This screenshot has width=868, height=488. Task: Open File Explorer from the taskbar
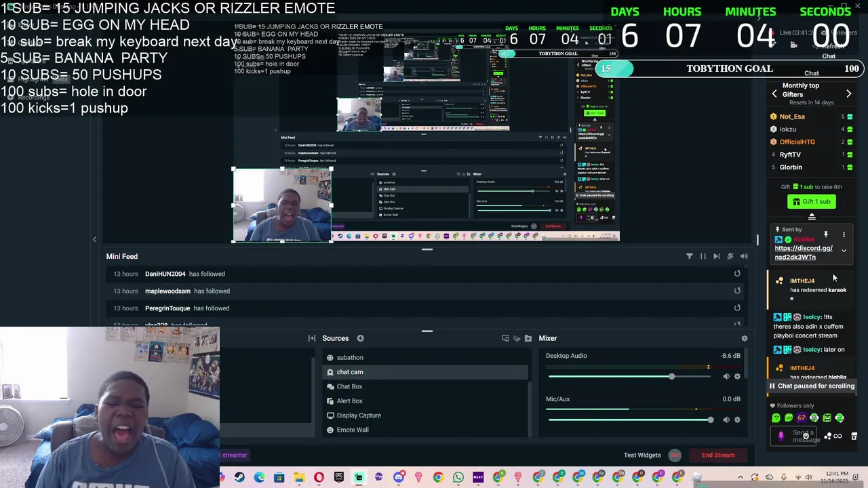(299, 478)
